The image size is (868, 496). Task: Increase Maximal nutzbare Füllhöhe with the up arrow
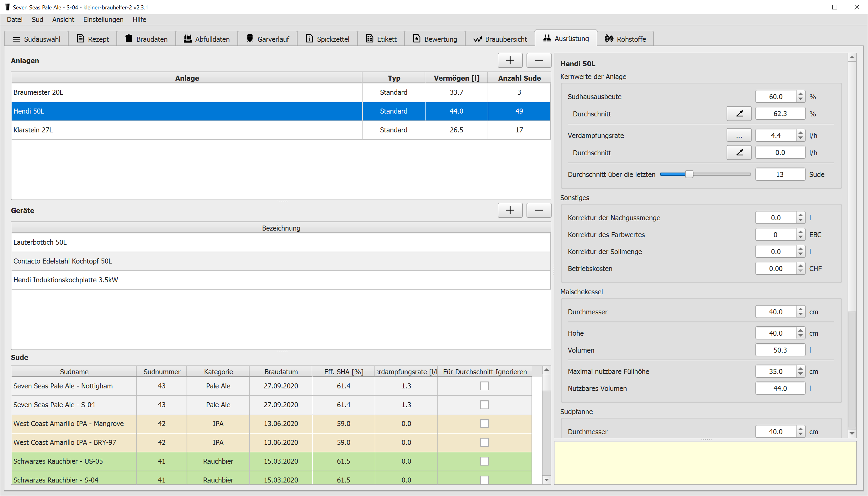801,369
